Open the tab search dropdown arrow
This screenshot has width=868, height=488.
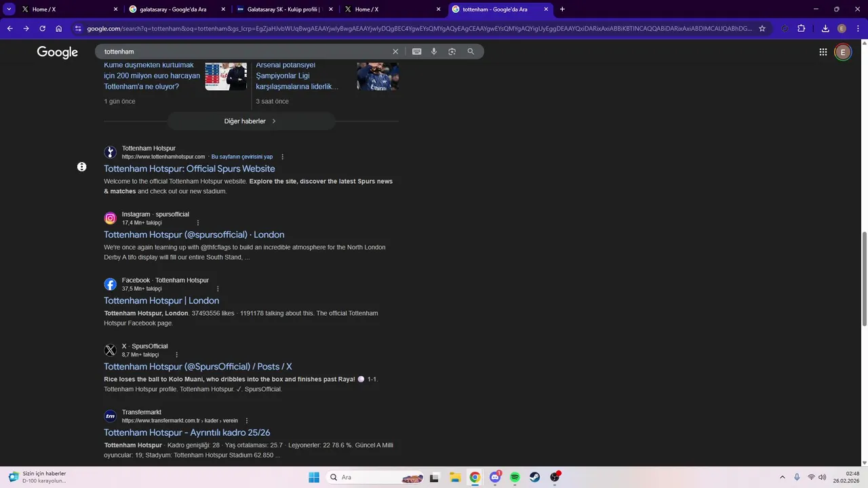tap(9, 9)
